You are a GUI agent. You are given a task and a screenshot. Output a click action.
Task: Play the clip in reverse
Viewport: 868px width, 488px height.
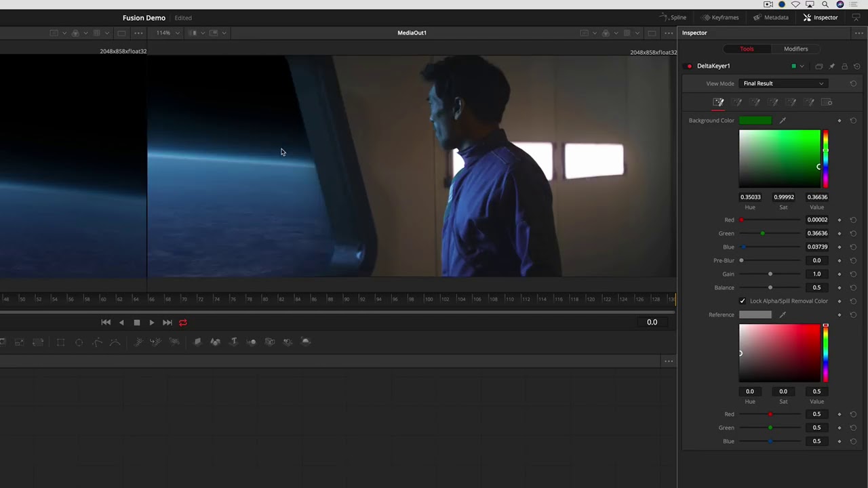[121, 323]
